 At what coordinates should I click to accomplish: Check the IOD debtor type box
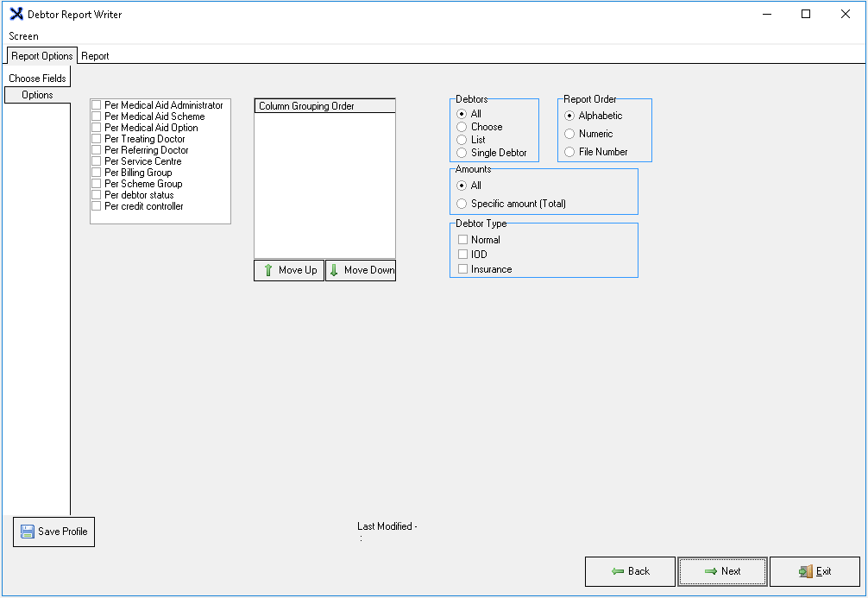coord(463,255)
